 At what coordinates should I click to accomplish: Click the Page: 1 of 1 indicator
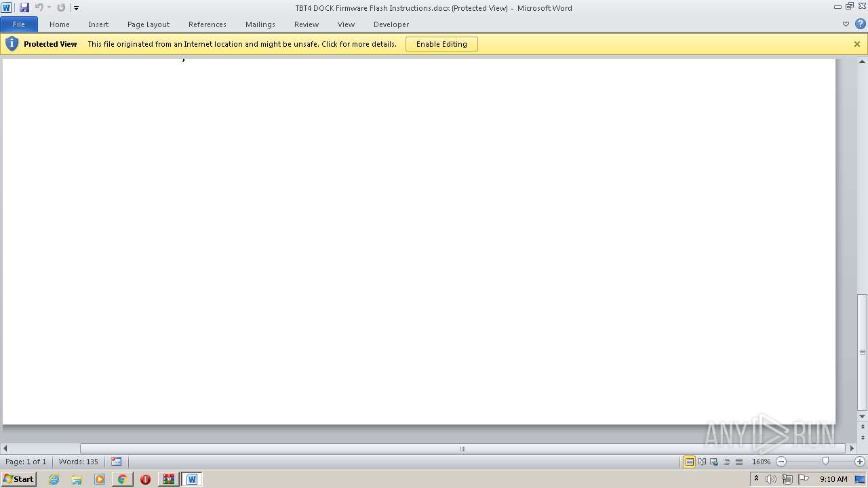click(x=26, y=462)
